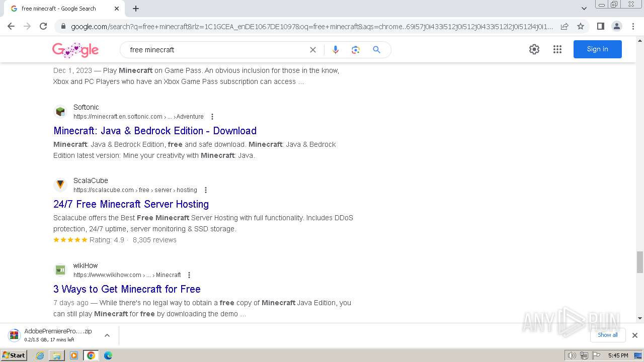Open the browser side panel
The height and width of the screenshot is (362, 644).
pos(600,26)
